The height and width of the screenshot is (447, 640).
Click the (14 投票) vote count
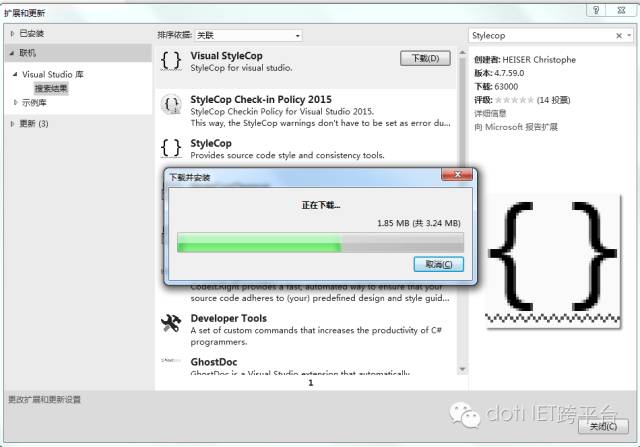click(553, 100)
